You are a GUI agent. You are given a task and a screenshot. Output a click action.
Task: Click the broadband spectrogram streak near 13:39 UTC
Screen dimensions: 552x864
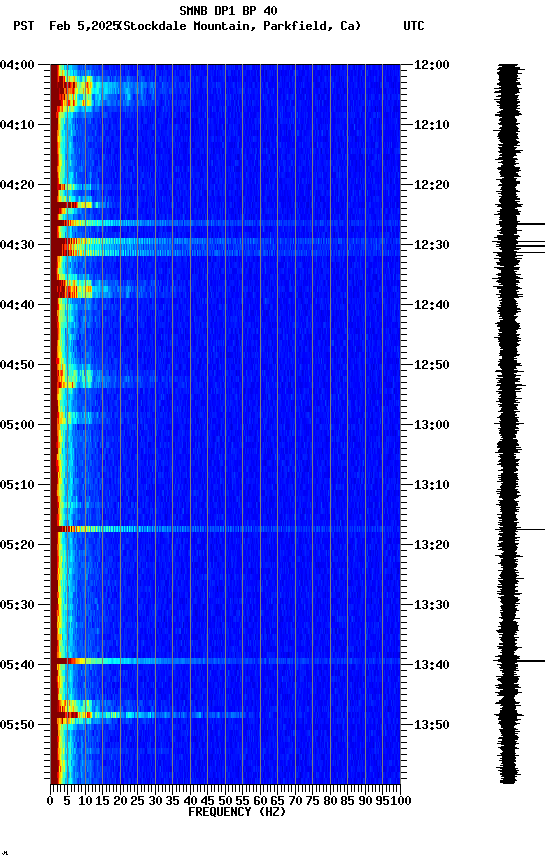tap(225, 661)
